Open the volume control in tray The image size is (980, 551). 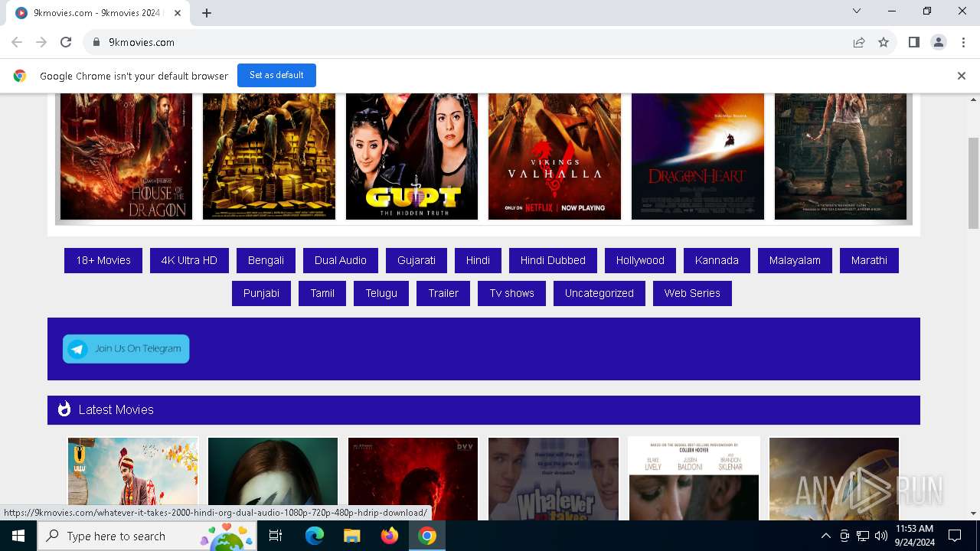pos(881,536)
